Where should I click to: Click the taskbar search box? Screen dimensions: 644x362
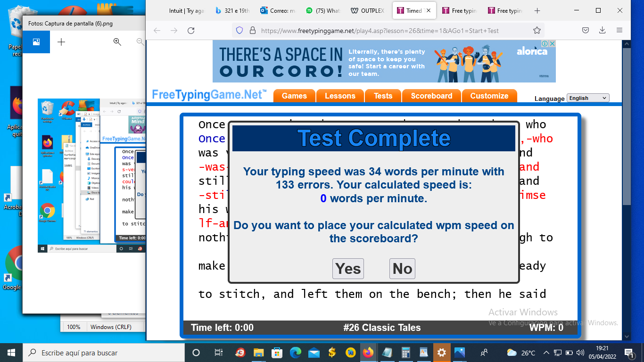tap(104, 353)
